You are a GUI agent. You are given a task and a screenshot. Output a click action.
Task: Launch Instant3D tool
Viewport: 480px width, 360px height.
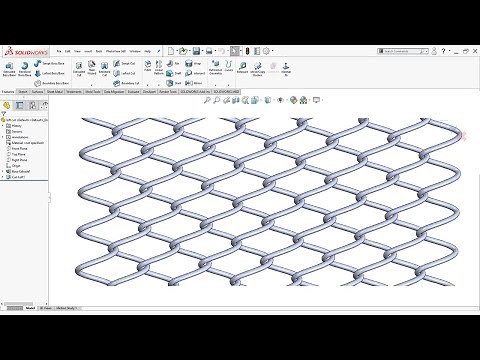pyautogui.click(x=243, y=67)
